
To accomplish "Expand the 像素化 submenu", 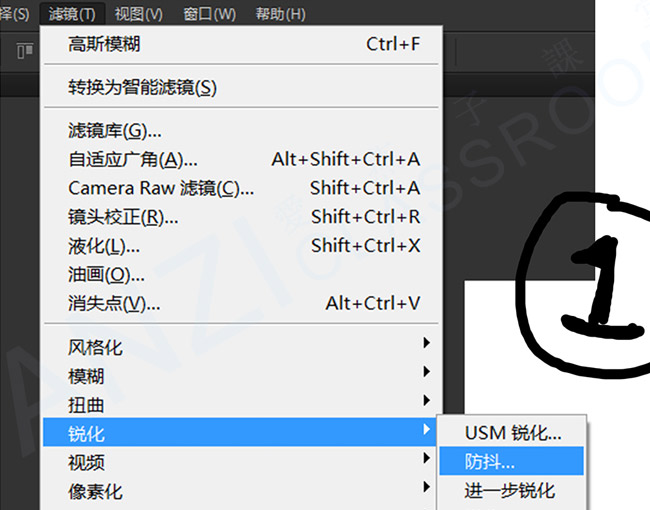I will [241, 491].
